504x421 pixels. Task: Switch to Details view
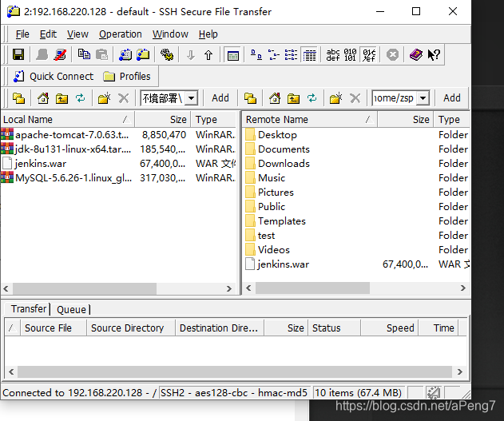pos(309,55)
